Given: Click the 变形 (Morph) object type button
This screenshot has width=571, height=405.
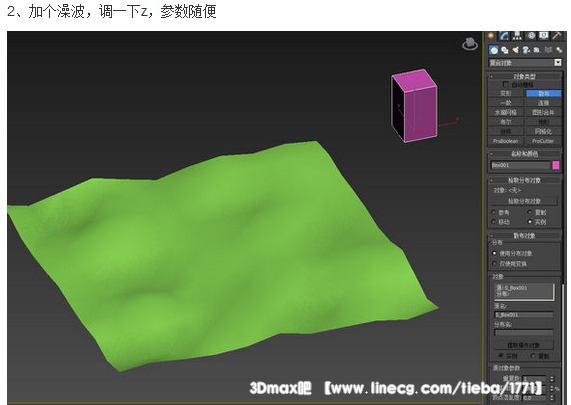Looking at the screenshot, I should [506, 94].
